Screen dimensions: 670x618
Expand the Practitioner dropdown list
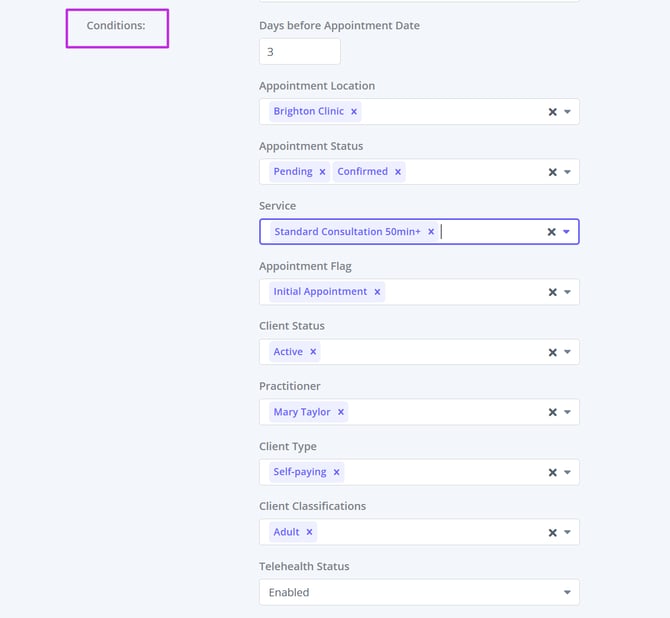(x=567, y=412)
